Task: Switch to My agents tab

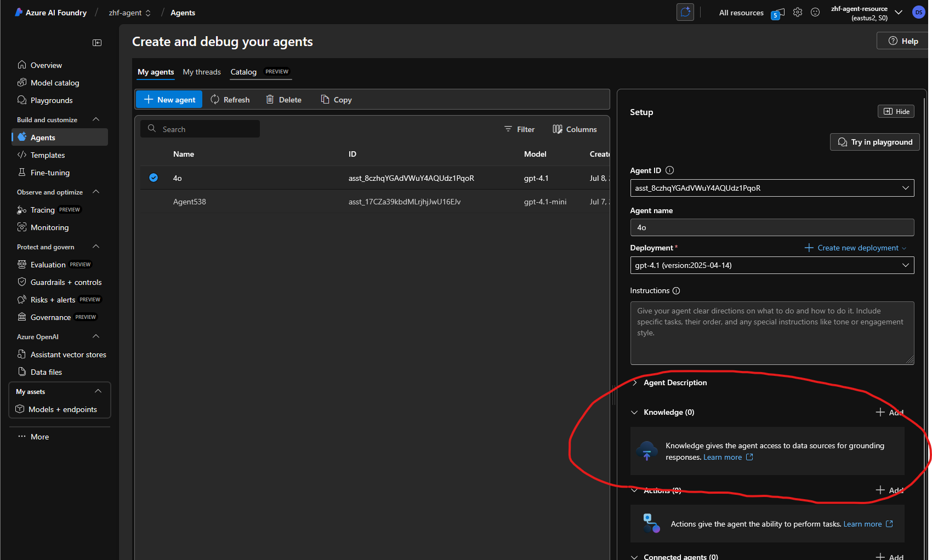Action: point(156,72)
